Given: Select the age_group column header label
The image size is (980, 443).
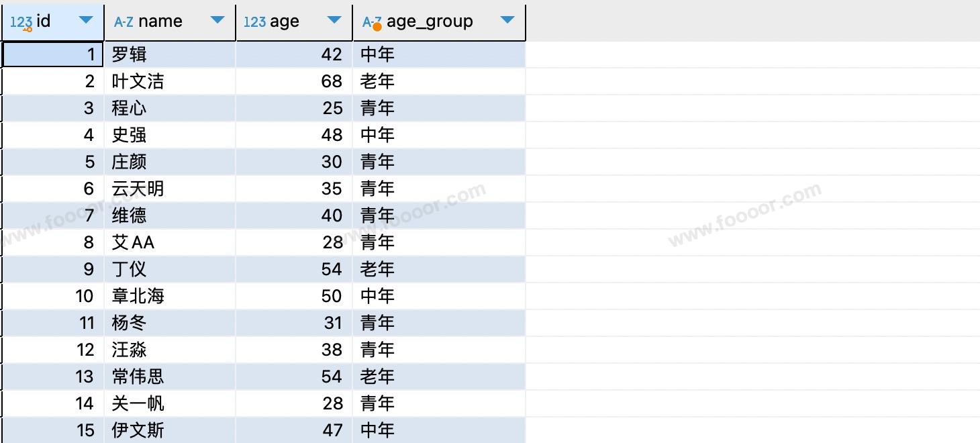Looking at the screenshot, I should click(x=430, y=21).
